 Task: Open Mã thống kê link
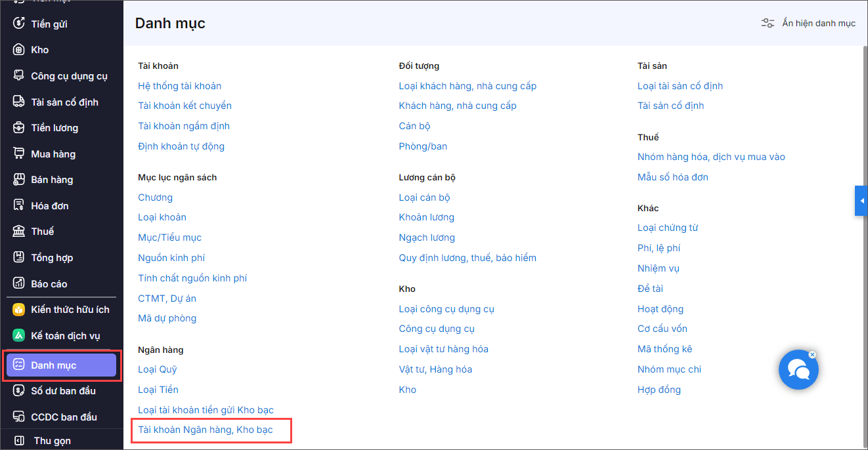pyautogui.click(x=664, y=349)
